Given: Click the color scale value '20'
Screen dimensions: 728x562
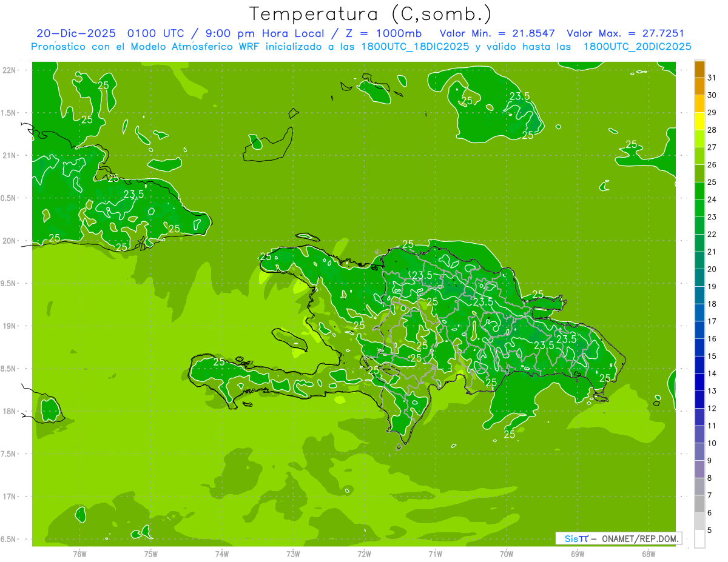Looking at the screenshot, I should tap(712, 269).
